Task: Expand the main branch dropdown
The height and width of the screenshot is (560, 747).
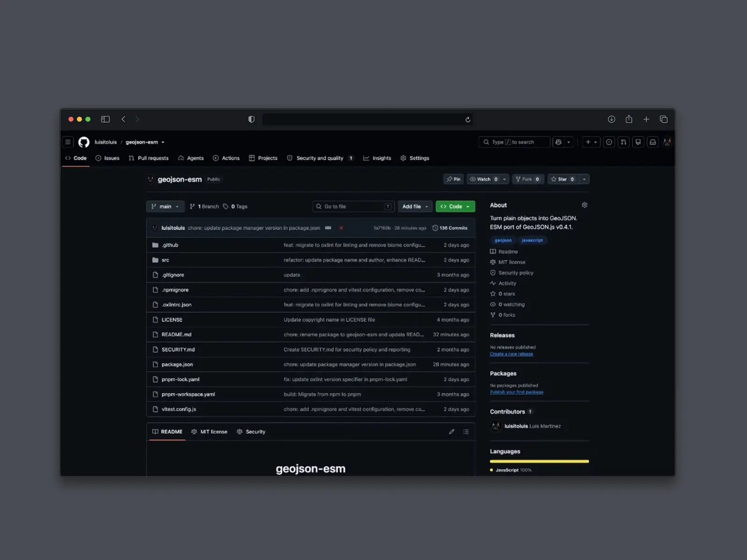Action: point(165,206)
